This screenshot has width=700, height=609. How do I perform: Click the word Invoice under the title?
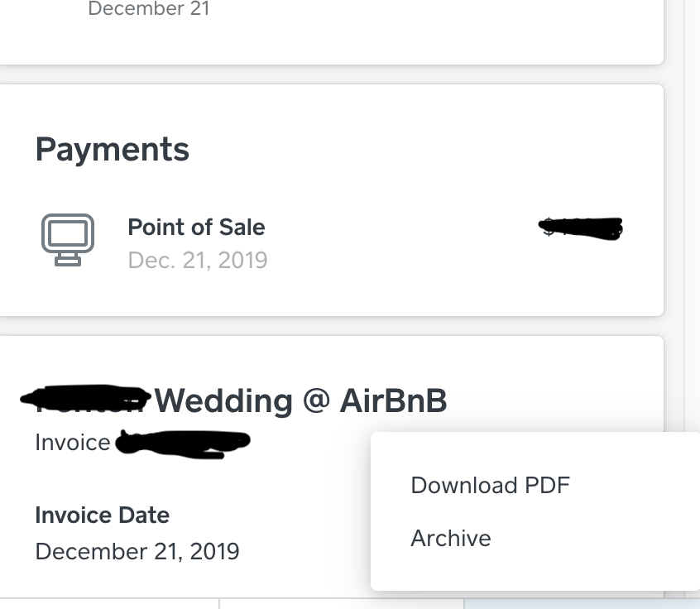click(73, 444)
